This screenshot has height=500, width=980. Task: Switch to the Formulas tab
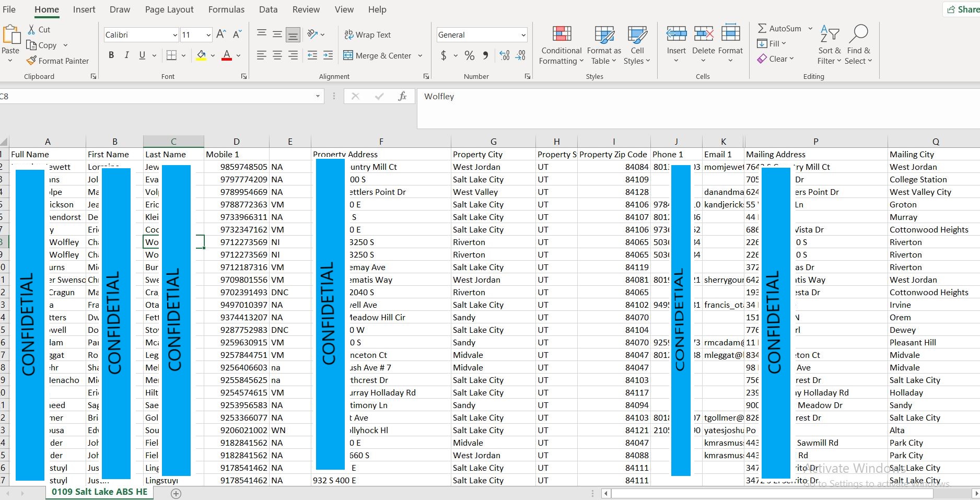[226, 9]
